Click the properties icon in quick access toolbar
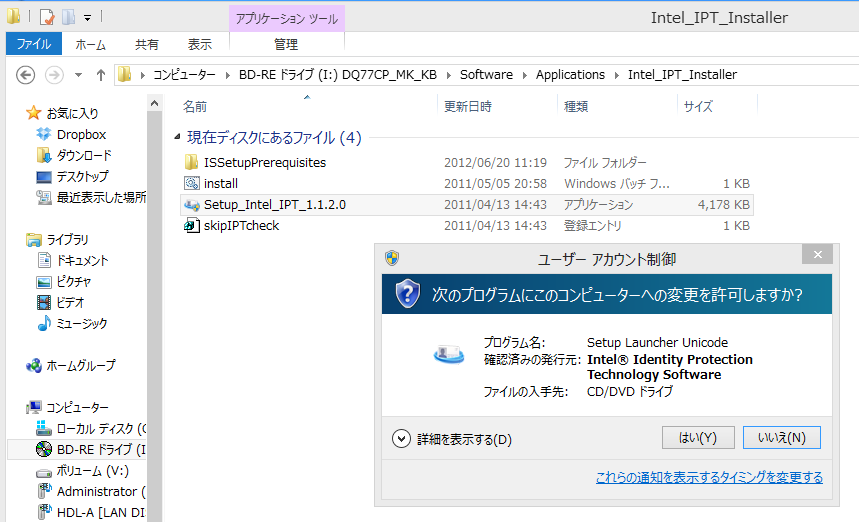 click(47, 18)
